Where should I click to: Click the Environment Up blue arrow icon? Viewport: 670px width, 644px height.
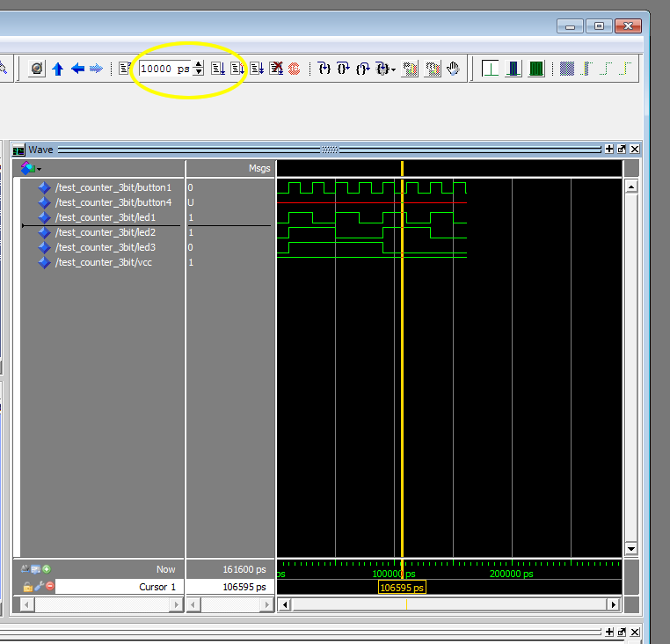tap(58, 69)
